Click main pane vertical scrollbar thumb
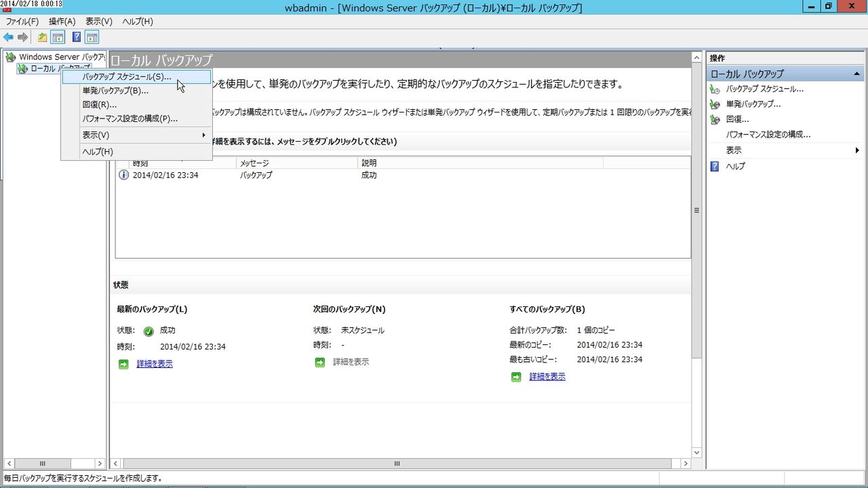Screen dimensions: 868x488 click(696, 211)
